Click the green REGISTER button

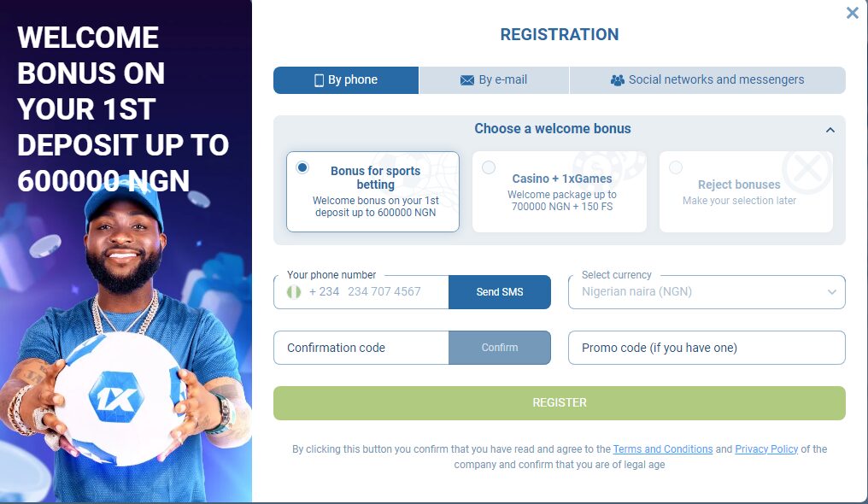tap(559, 402)
